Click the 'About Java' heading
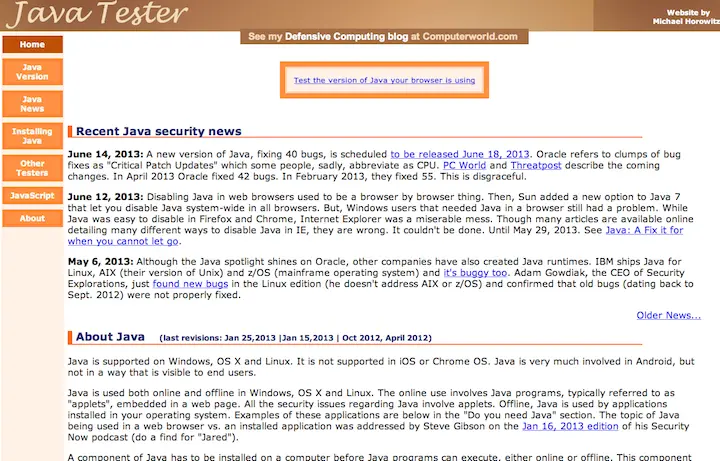This screenshot has height=461, width=720. (110, 337)
